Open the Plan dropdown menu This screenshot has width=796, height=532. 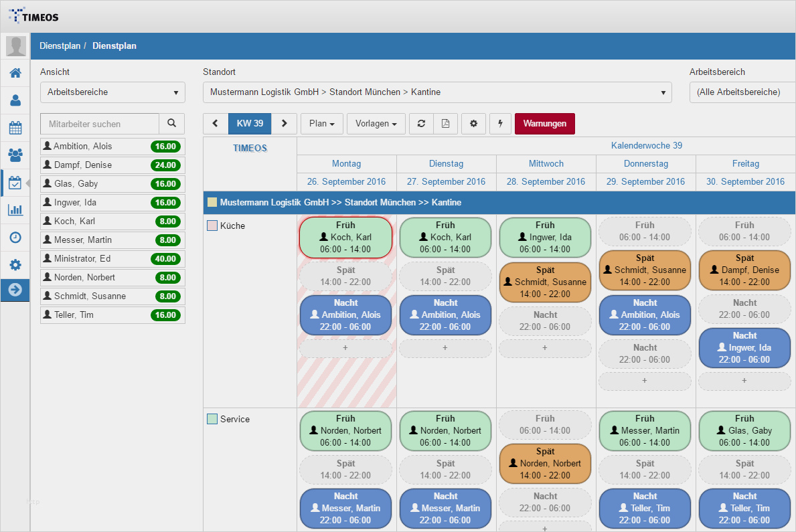click(x=322, y=124)
